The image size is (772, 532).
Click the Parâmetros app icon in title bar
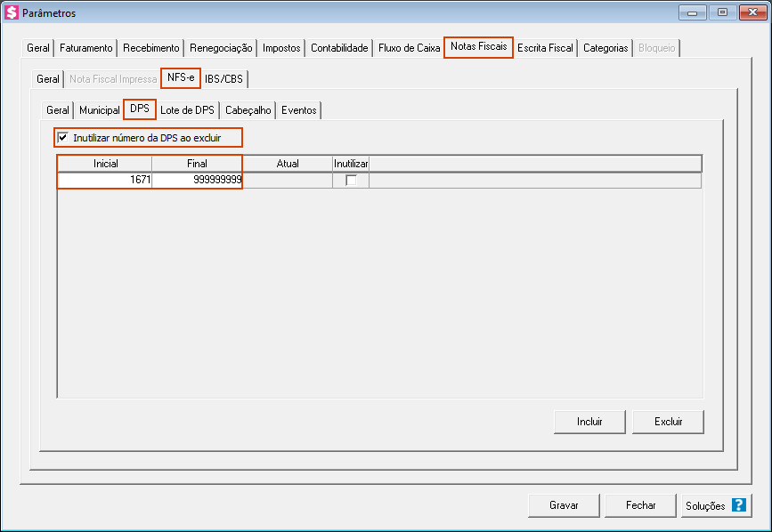click(12, 13)
